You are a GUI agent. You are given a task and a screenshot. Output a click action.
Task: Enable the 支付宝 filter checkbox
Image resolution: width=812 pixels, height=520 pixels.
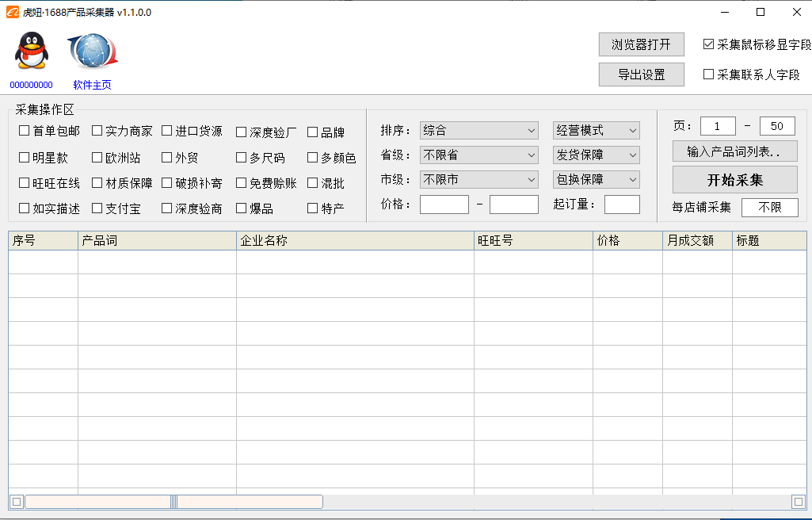pyautogui.click(x=97, y=208)
